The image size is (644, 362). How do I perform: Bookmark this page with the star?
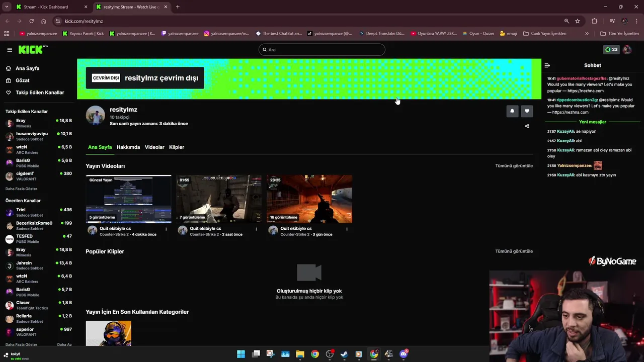pos(578,21)
